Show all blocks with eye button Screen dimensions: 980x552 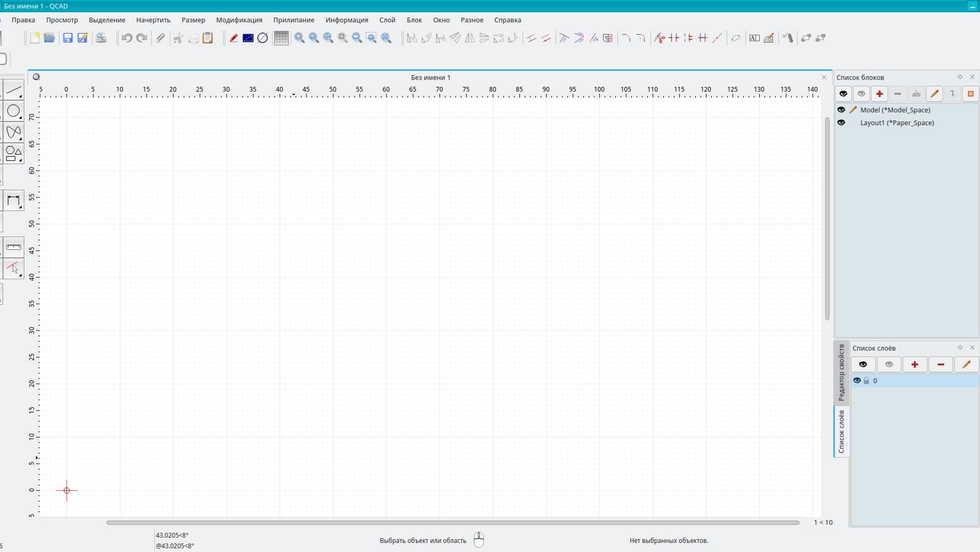(x=843, y=94)
